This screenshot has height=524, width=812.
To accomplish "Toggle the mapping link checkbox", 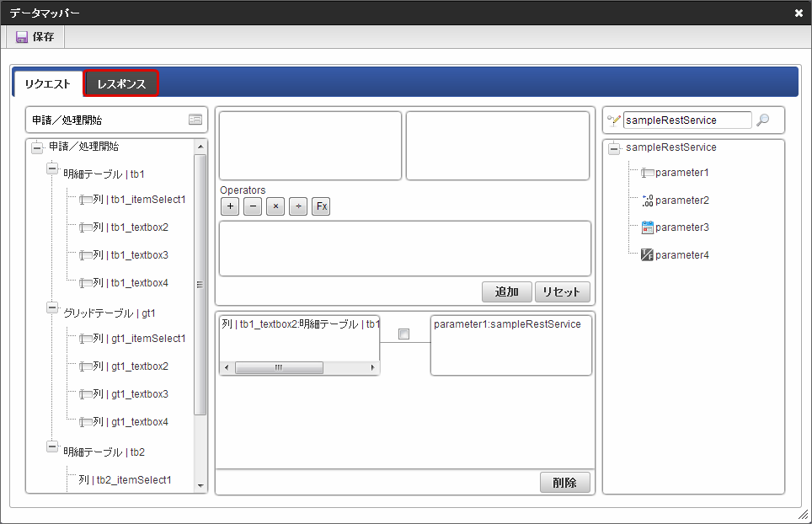I will click(403, 334).
